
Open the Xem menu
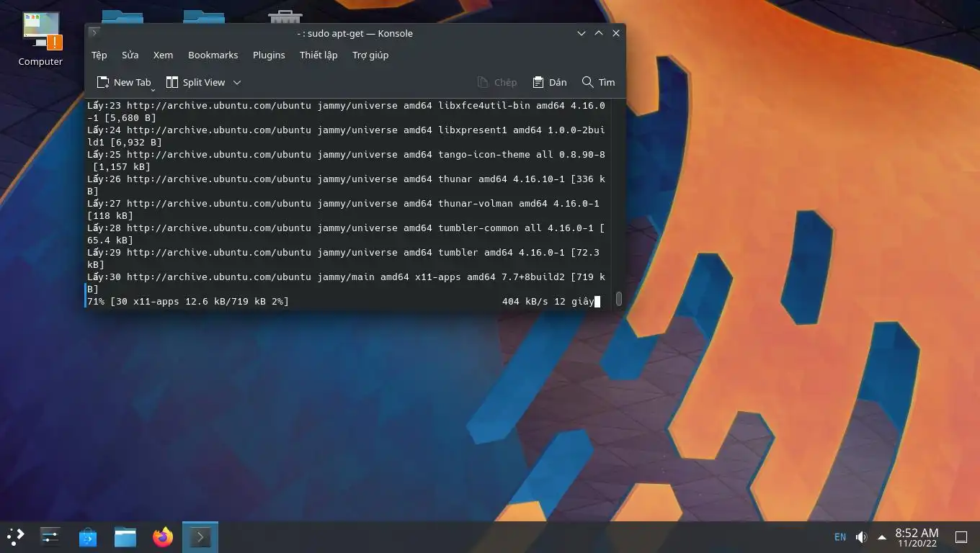click(x=163, y=55)
